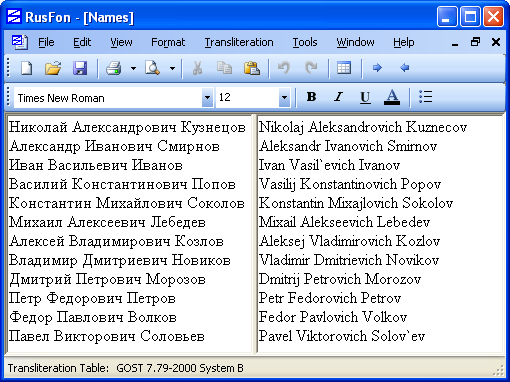Toggle Bold formatting
The image size is (510, 382).
pos(311,97)
